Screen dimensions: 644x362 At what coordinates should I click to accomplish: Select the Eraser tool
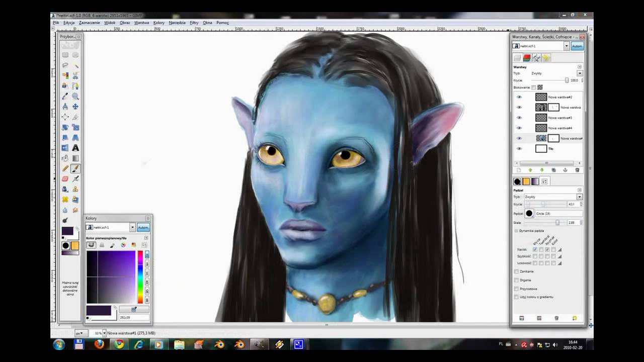click(65, 178)
